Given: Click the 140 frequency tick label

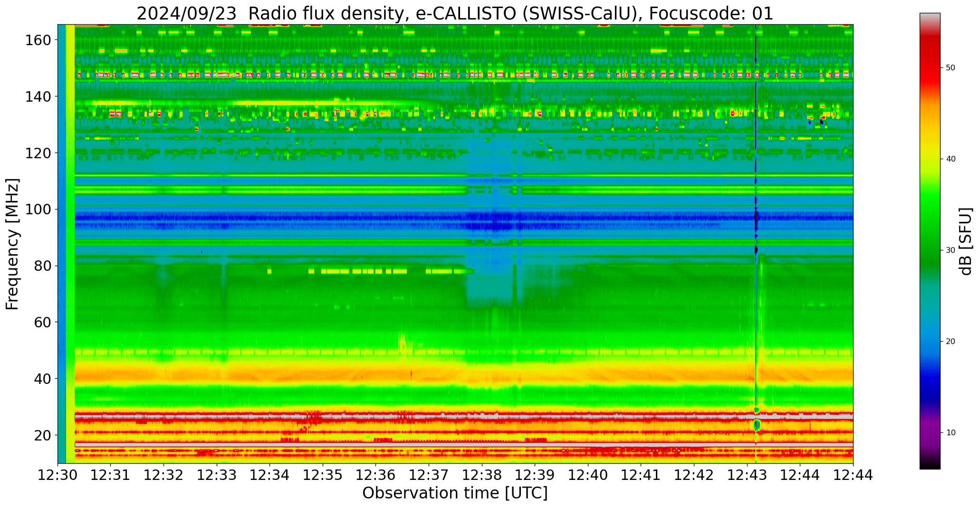Looking at the screenshot, I should pos(37,97).
